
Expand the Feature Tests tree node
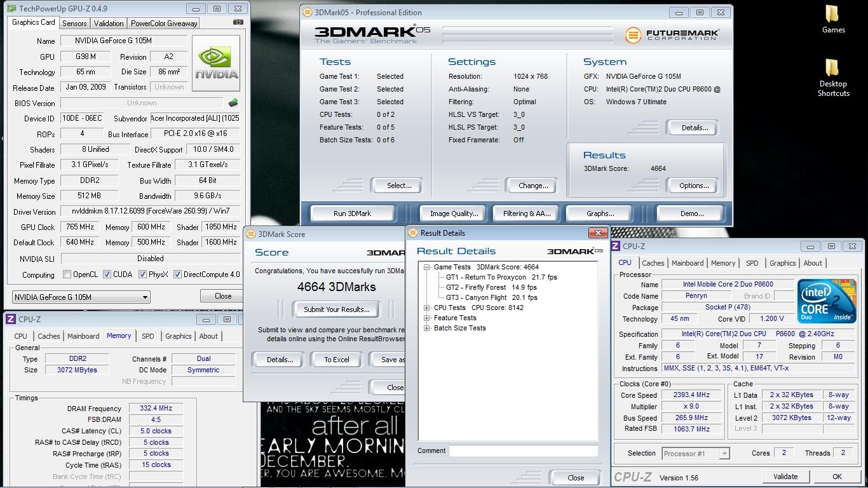coord(427,318)
